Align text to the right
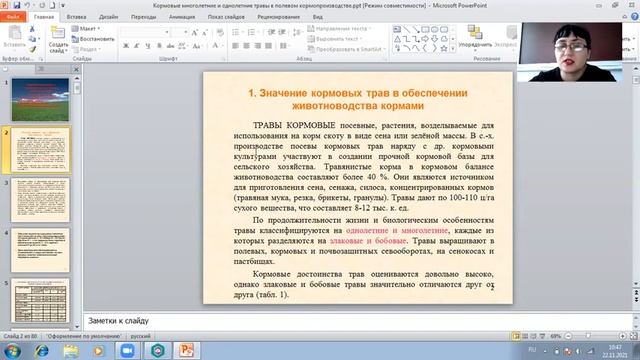 [x=258, y=46]
